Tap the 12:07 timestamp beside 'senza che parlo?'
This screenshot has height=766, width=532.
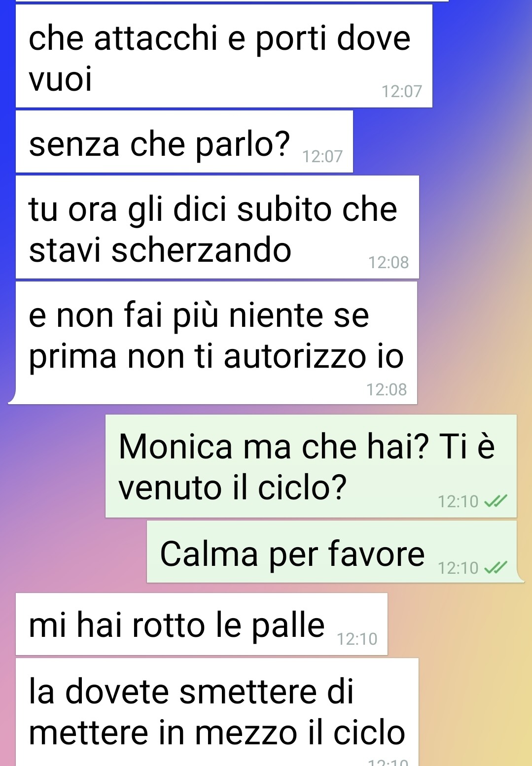tap(322, 157)
